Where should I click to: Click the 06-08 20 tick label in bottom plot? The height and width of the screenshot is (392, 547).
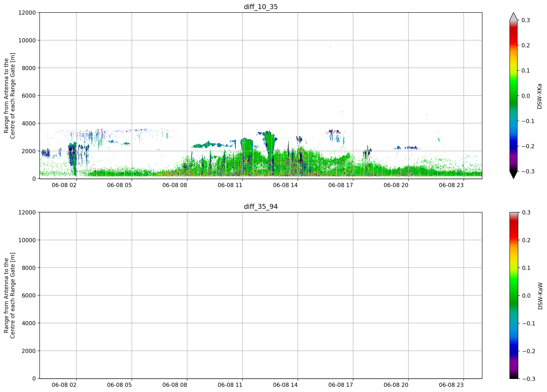[x=396, y=385]
